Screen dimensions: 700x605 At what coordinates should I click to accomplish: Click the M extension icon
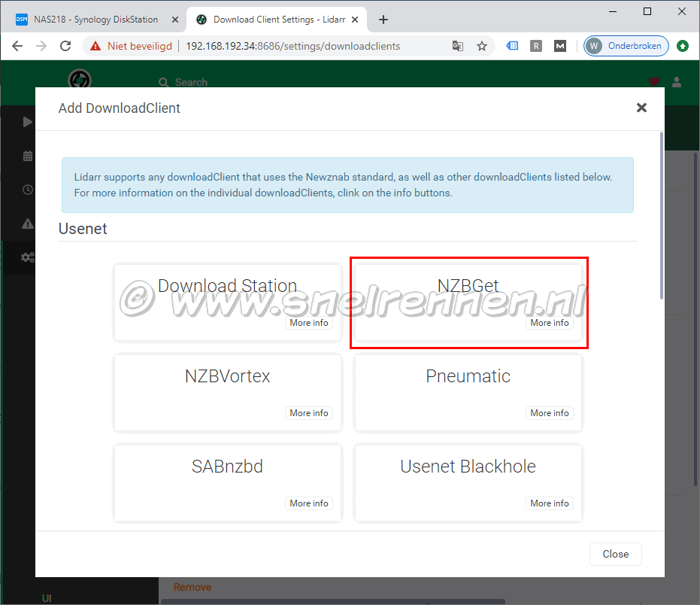pyautogui.click(x=560, y=46)
